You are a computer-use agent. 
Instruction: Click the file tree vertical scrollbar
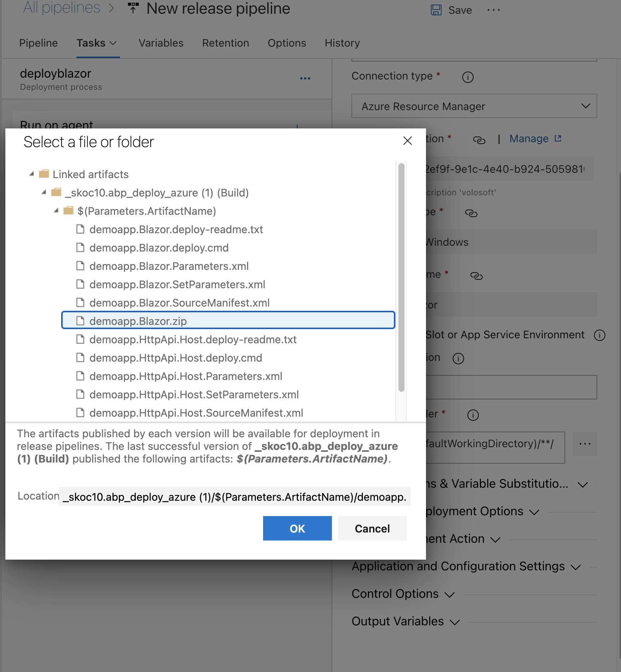(401, 278)
